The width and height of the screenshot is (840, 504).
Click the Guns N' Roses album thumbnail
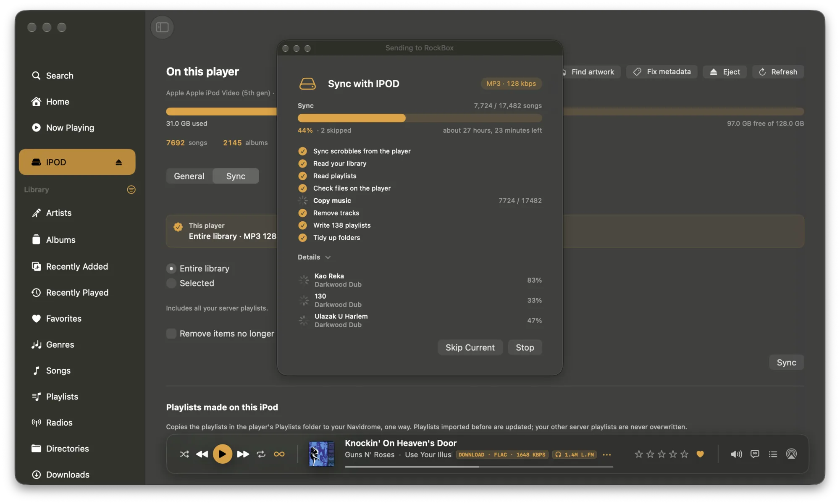click(x=322, y=454)
